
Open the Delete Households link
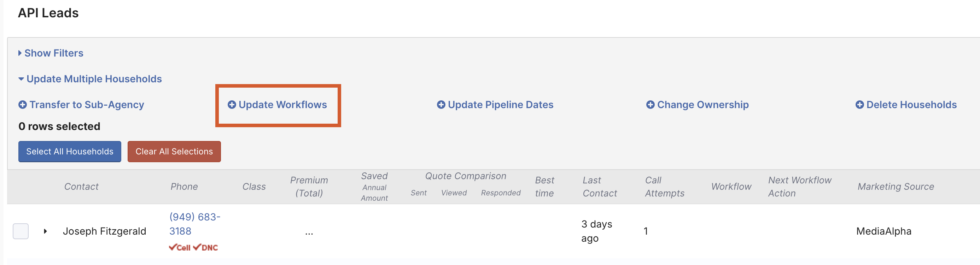click(x=911, y=105)
